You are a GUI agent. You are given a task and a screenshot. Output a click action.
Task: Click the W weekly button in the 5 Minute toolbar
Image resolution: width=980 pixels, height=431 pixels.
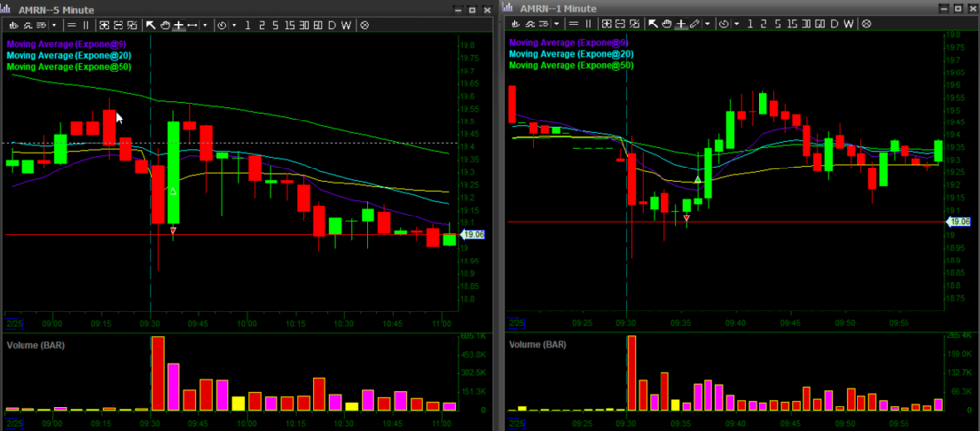coord(346,24)
